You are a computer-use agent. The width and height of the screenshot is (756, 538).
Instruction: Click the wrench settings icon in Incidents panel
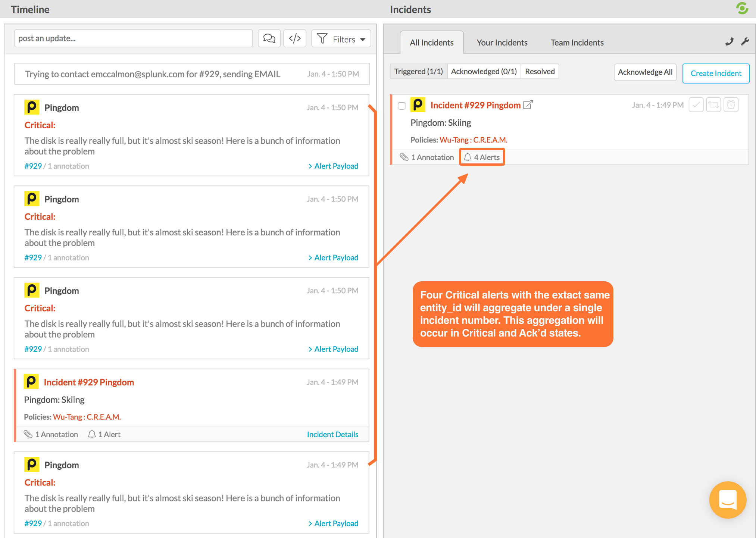pyautogui.click(x=745, y=42)
